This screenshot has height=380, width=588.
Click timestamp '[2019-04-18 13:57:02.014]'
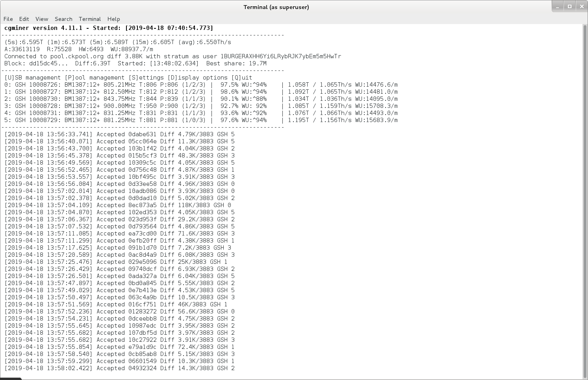click(x=48, y=191)
